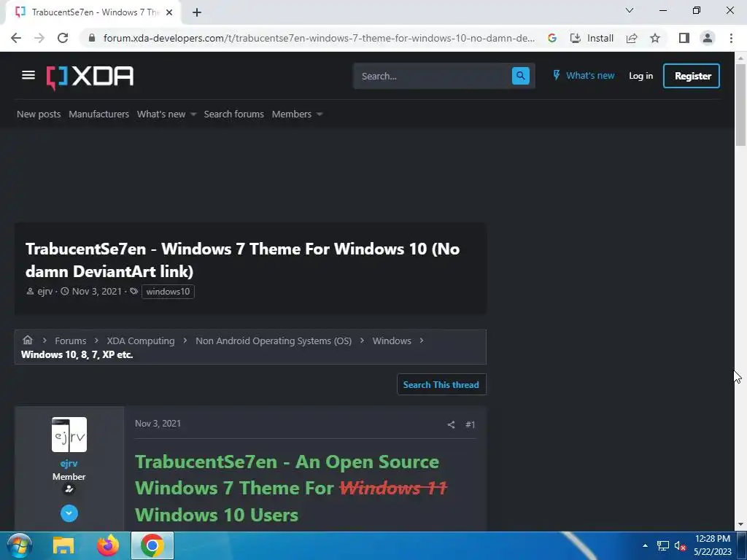Open Windows 10, 8, 7, XP etc. breadcrumb
The width and height of the screenshot is (747, 560).
tap(77, 354)
